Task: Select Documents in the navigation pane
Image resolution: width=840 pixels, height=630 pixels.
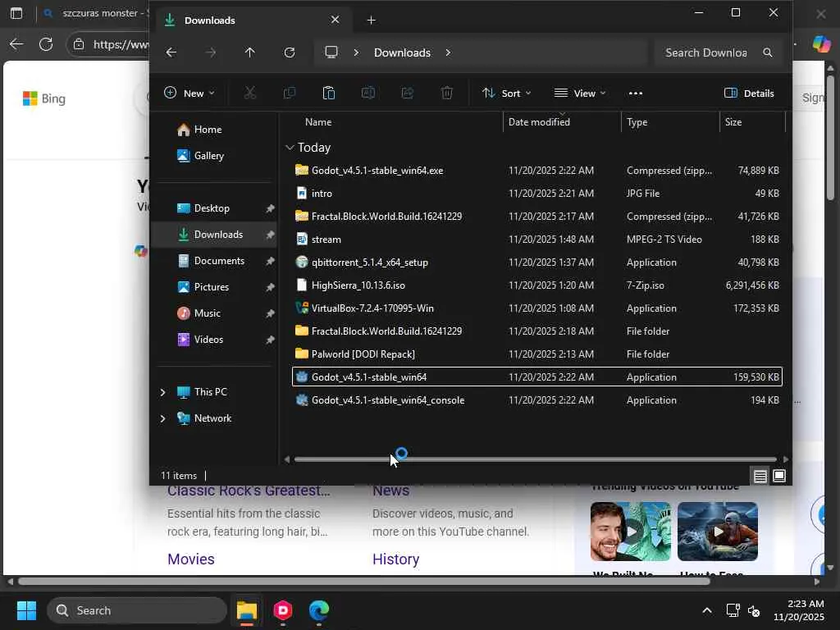Action: [x=219, y=261]
